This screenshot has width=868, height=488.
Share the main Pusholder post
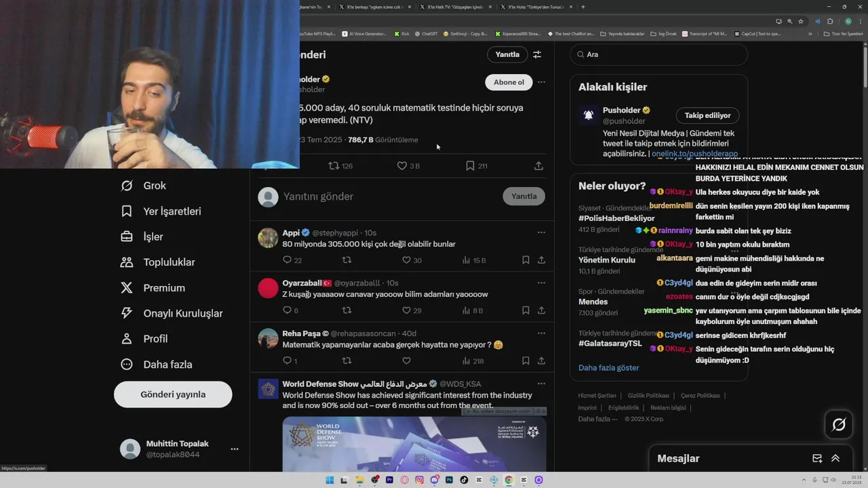click(538, 165)
